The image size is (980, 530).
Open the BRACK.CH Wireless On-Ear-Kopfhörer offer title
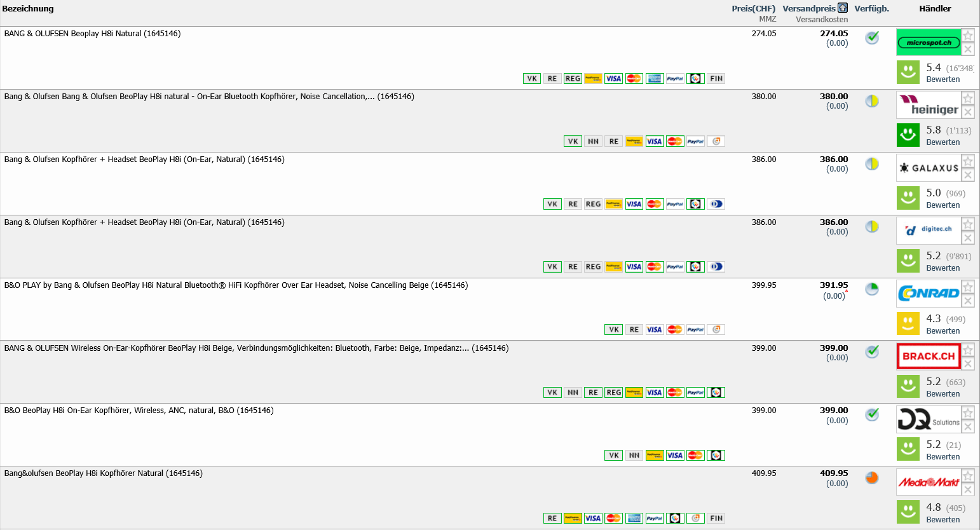click(256, 348)
